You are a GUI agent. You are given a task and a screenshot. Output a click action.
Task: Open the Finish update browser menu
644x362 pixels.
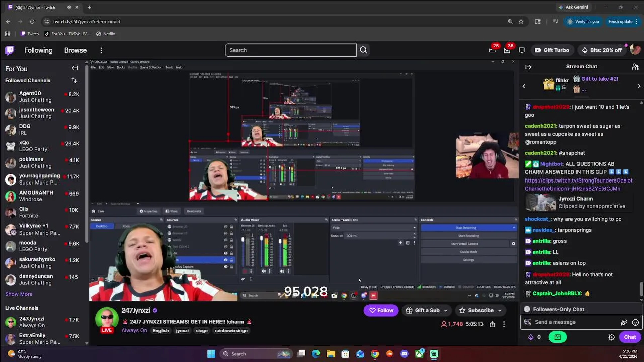point(623,22)
